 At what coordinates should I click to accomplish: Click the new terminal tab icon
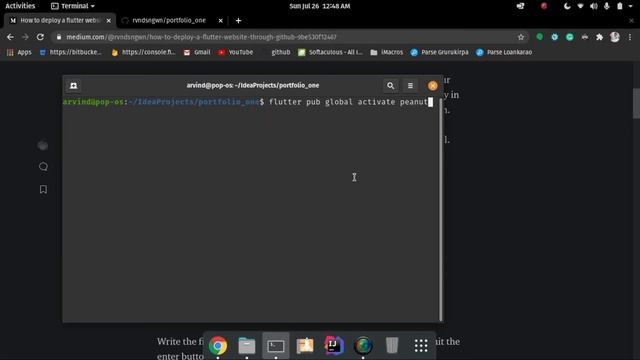point(73,86)
